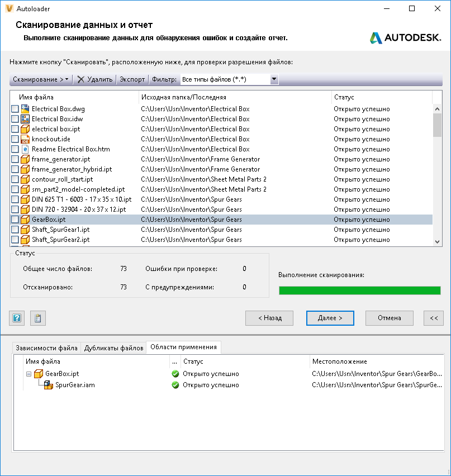Click the file list scrollbar down arrow
This screenshot has width=451, height=476.
pyautogui.click(x=437, y=242)
